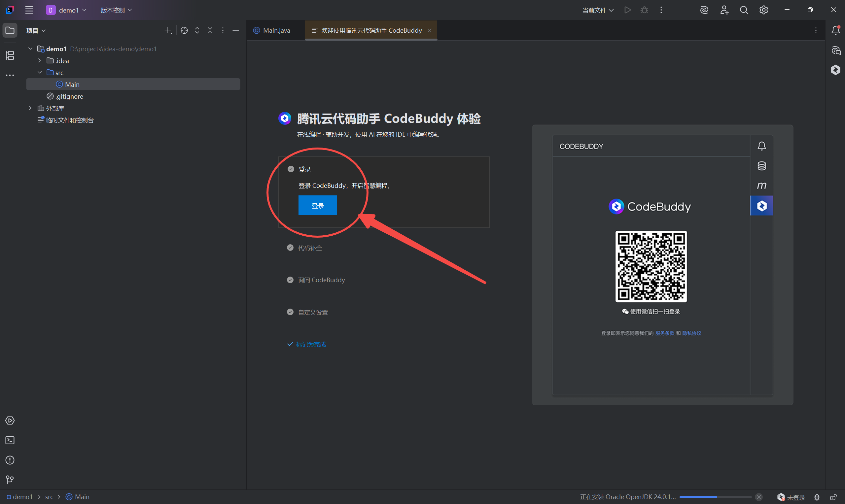This screenshot has height=504, width=845.
Task: Open the Problems tool window
Action: click(10, 460)
